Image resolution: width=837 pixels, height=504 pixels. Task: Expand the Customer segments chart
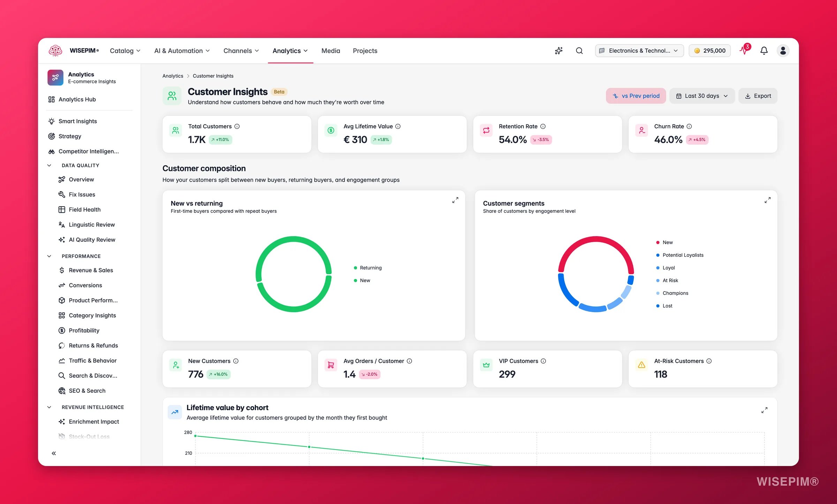[768, 200]
